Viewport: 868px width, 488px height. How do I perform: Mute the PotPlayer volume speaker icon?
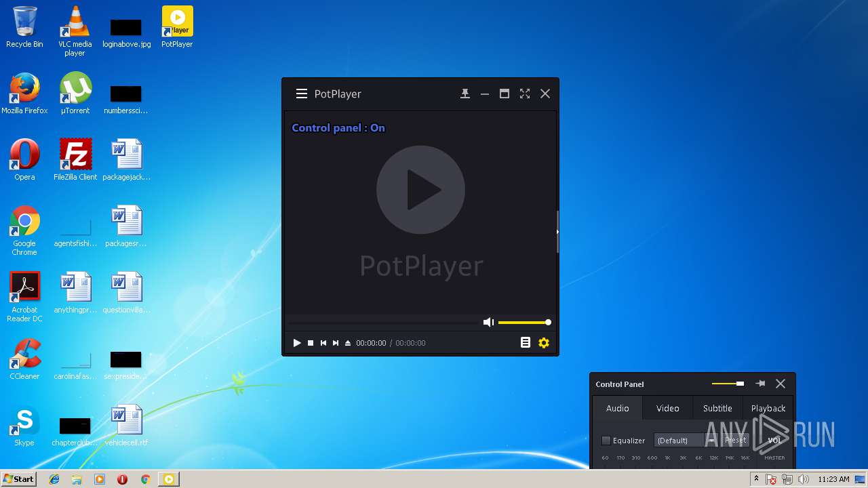[488, 323]
